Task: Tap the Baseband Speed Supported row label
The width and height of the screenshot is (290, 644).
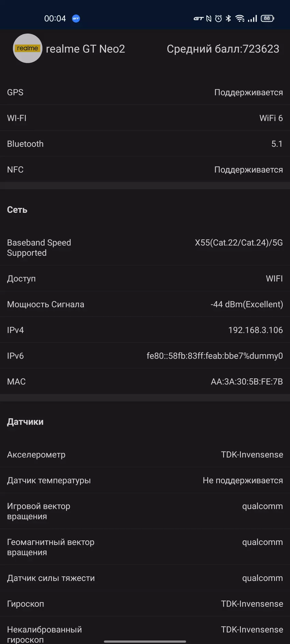Action: click(39, 248)
